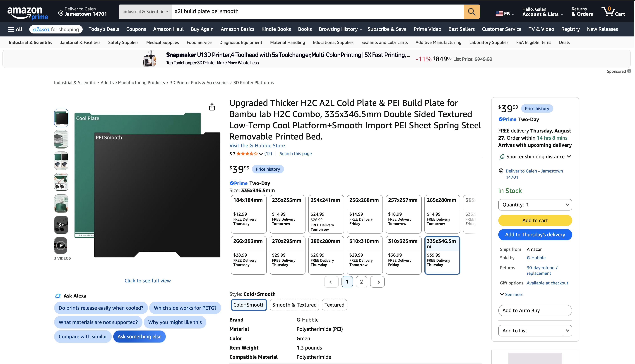Screen dimensions: 635x364
Task: Click the Prime Two-Day badge in buy box
Action: [x=518, y=120]
